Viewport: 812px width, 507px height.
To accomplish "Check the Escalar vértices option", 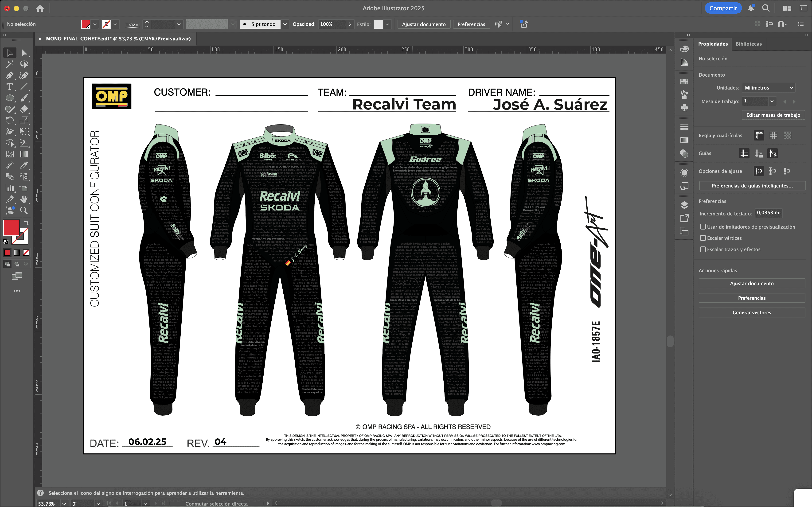I will [703, 238].
